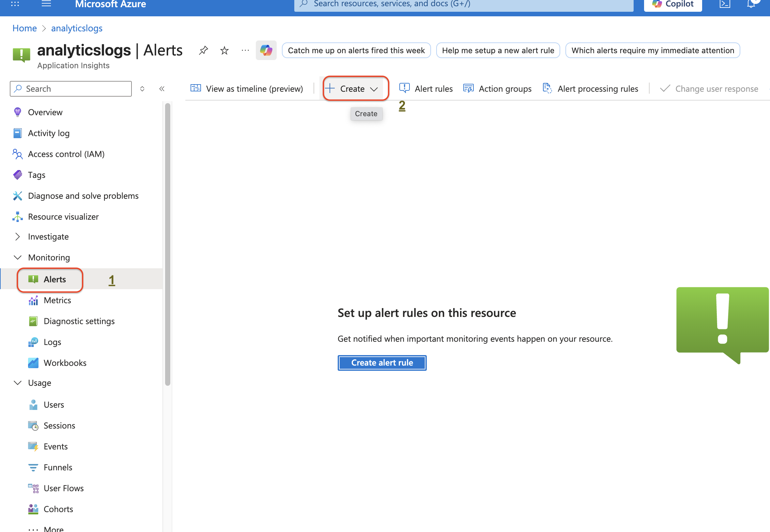Screen dimensions: 770x532
Task: Collapse the sidebar with double chevron
Action: pyautogui.click(x=162, y=89)
